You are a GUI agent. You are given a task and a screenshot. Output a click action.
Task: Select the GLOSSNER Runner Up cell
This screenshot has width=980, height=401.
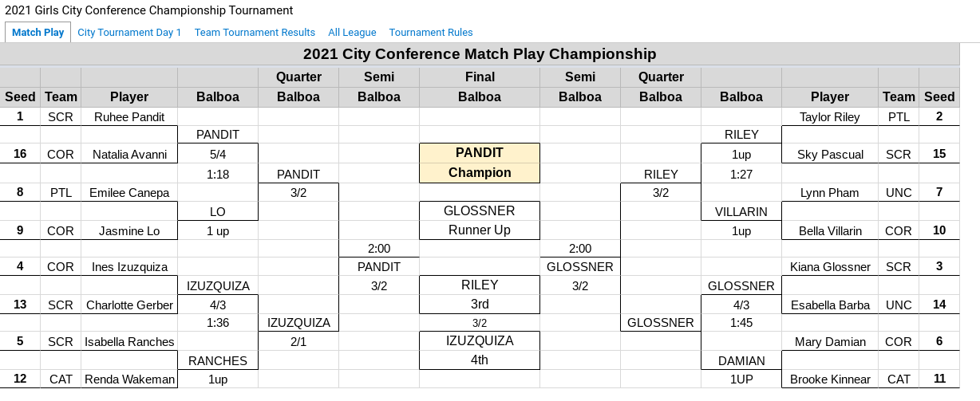point(480,221)
